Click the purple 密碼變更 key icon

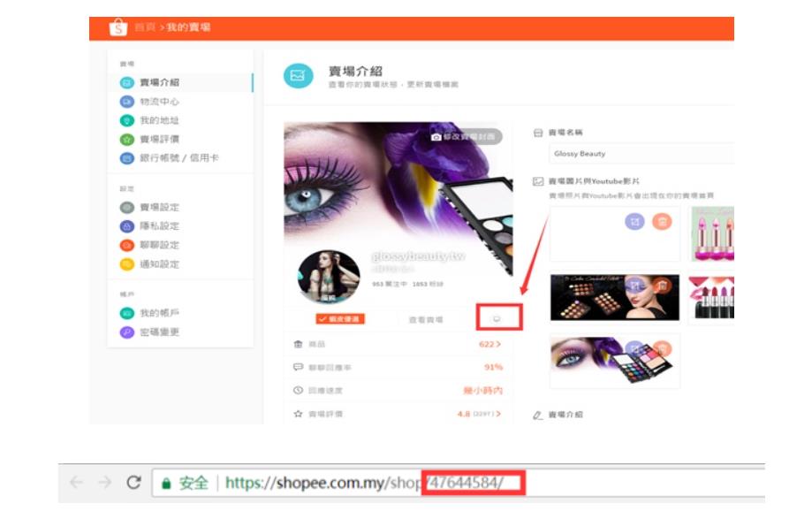coord(127,332)
